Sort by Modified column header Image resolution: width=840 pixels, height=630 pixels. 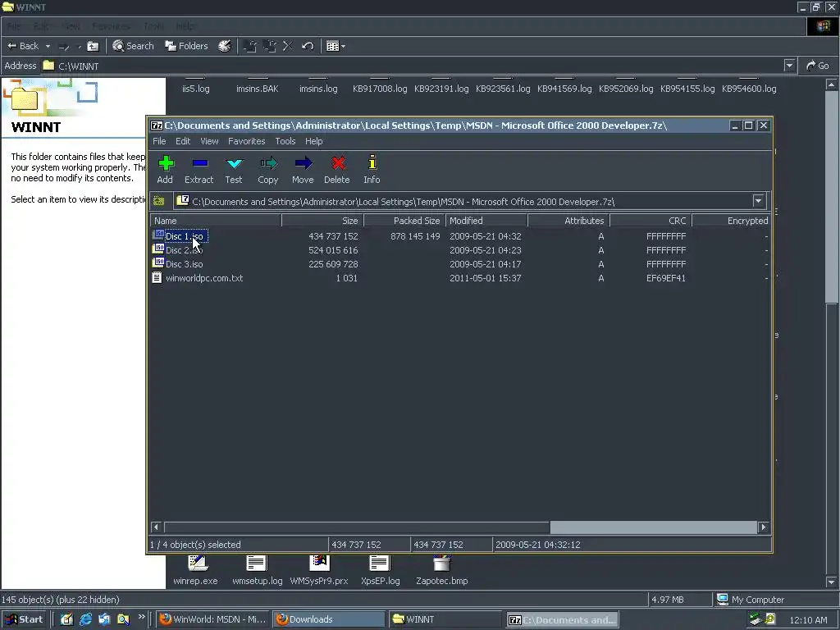486,221
